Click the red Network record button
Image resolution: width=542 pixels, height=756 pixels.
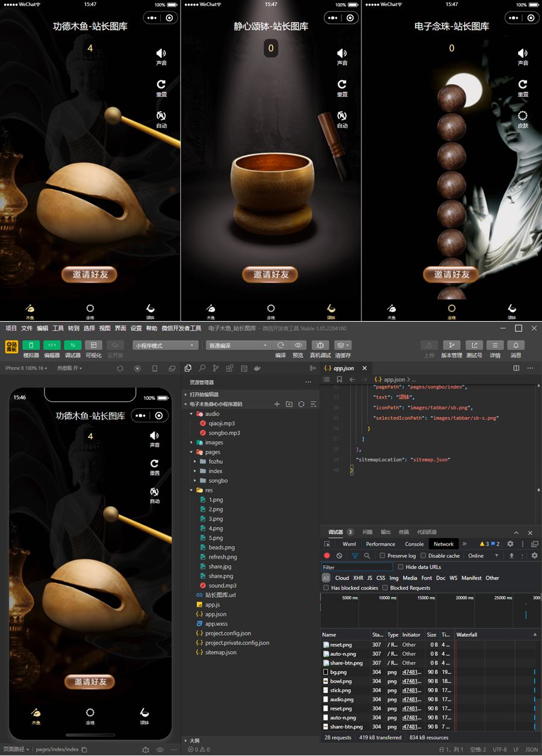327,556
